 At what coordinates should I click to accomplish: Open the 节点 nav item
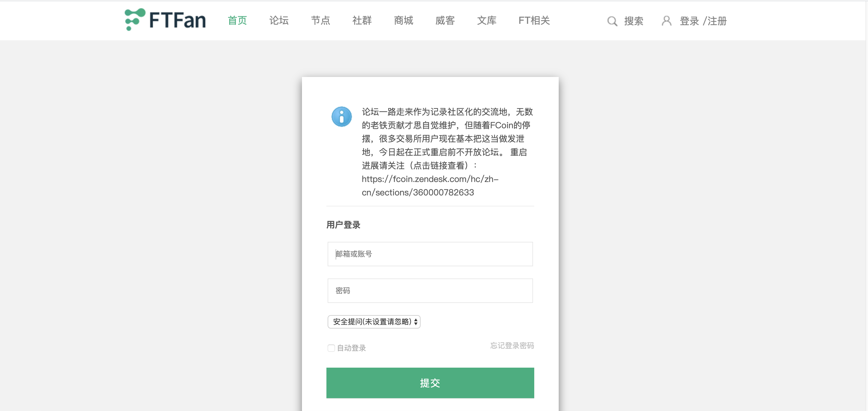320,20
